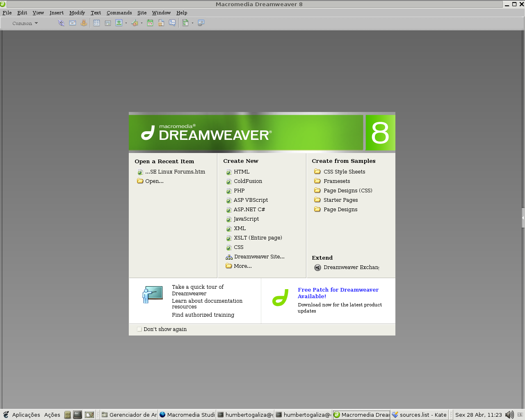The width and height of the screenshot is (525, 420).
Task: Create a new ColdFusion document
Action: coord(244,181)
